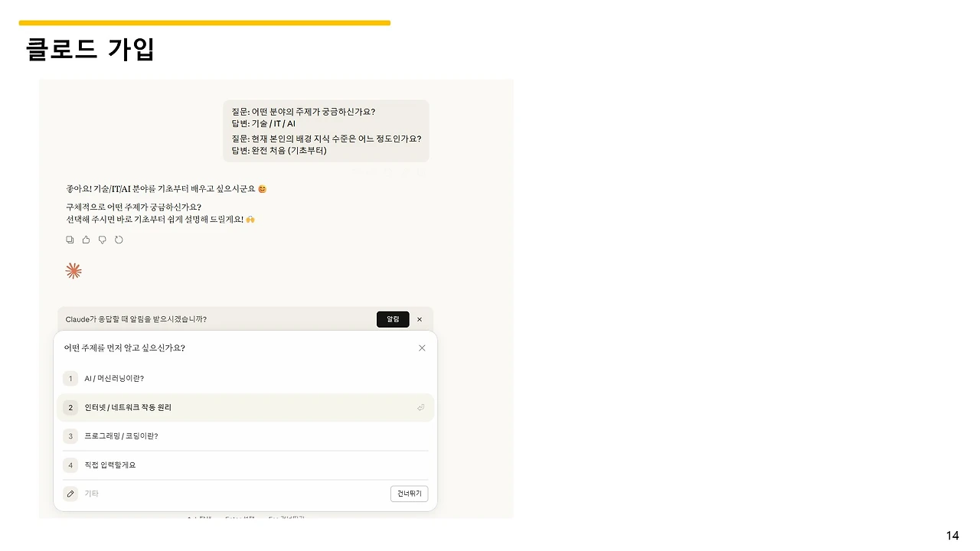980x551 pixels.
Task: Click the dialog heading 어떤 주제를 먼저 알고 싶으신가요?
Action: click(125, 348)
